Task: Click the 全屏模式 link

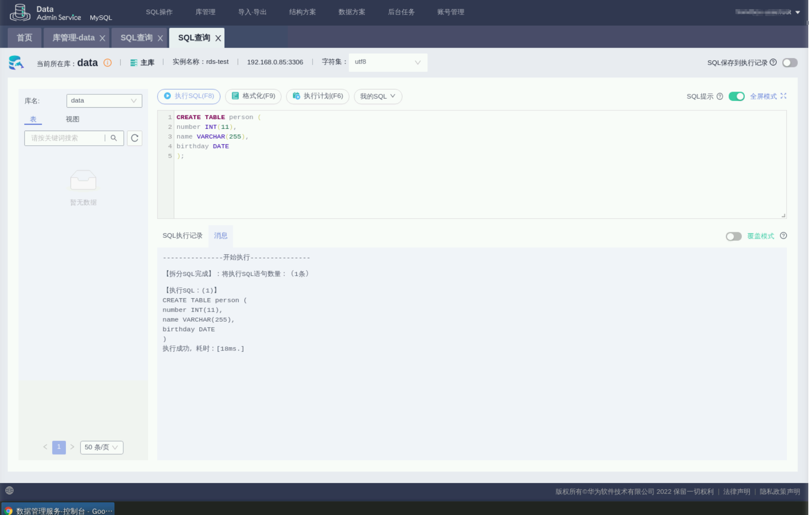Action: (763, 96)
